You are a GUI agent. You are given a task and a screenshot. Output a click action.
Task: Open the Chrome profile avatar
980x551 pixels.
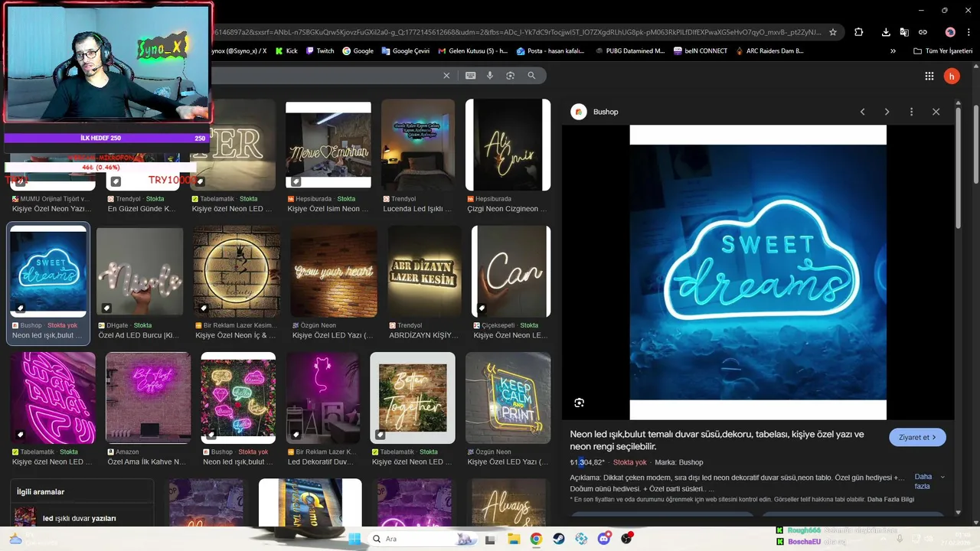point(950,32)
